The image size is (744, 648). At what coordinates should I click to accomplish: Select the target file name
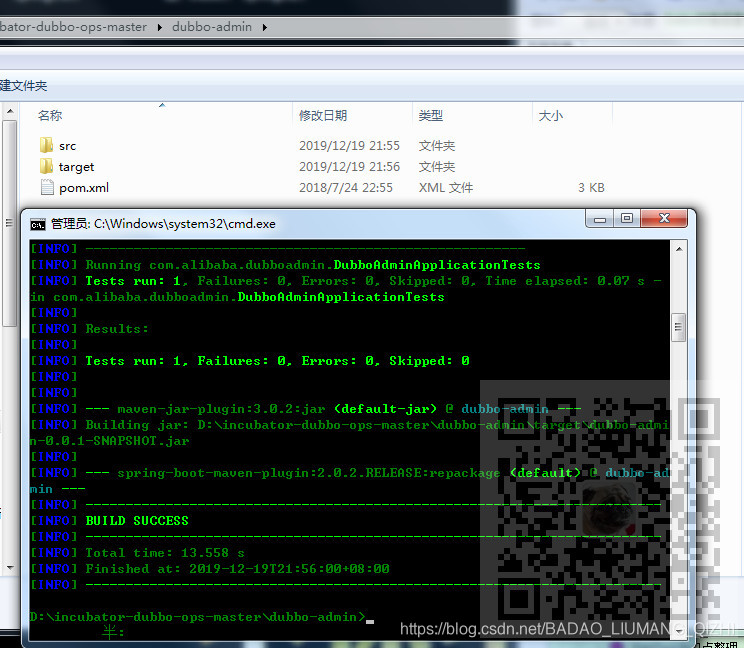coord(76,167)
